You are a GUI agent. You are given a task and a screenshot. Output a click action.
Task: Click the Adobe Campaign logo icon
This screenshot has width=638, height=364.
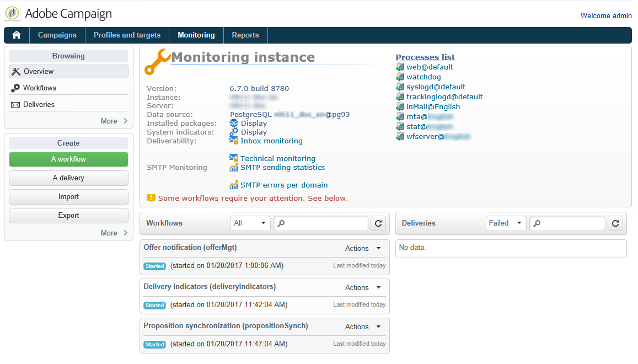[12, 13]
